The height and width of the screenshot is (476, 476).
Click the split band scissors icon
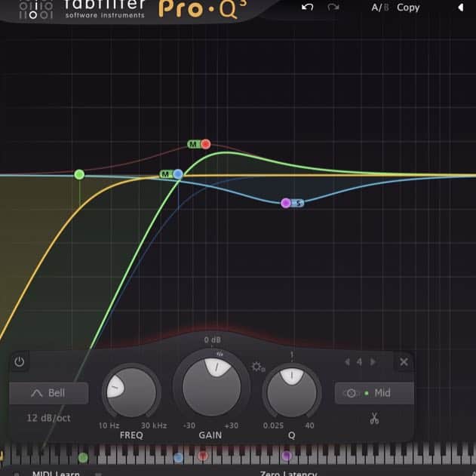[374, 419]
